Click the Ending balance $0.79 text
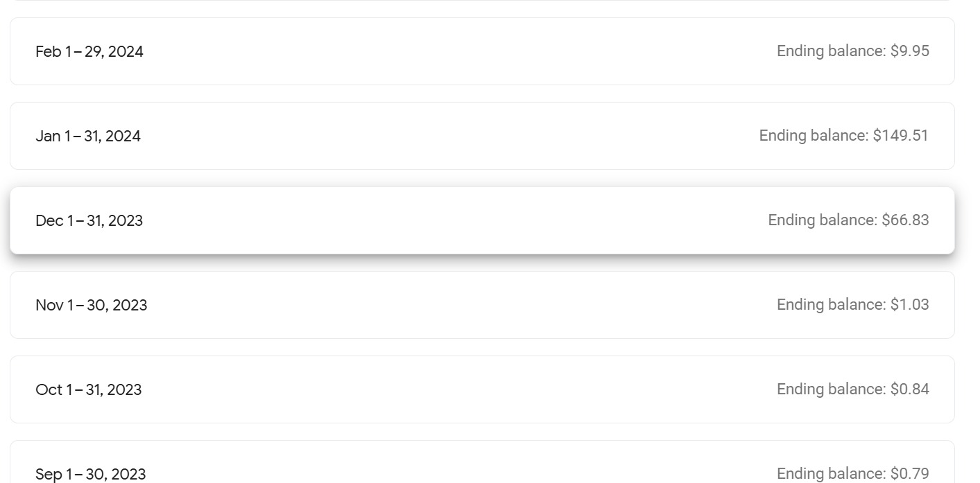The width and height of the screenshot is (980, 483). coord(853,474)
